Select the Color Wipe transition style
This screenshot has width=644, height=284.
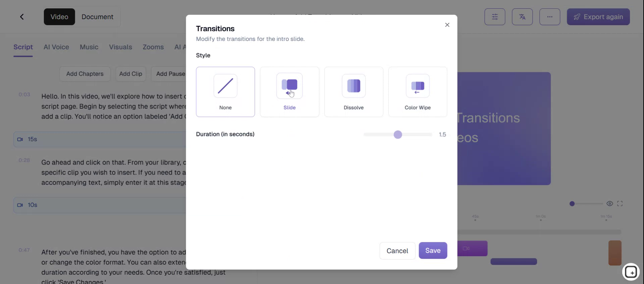[418, 92]
